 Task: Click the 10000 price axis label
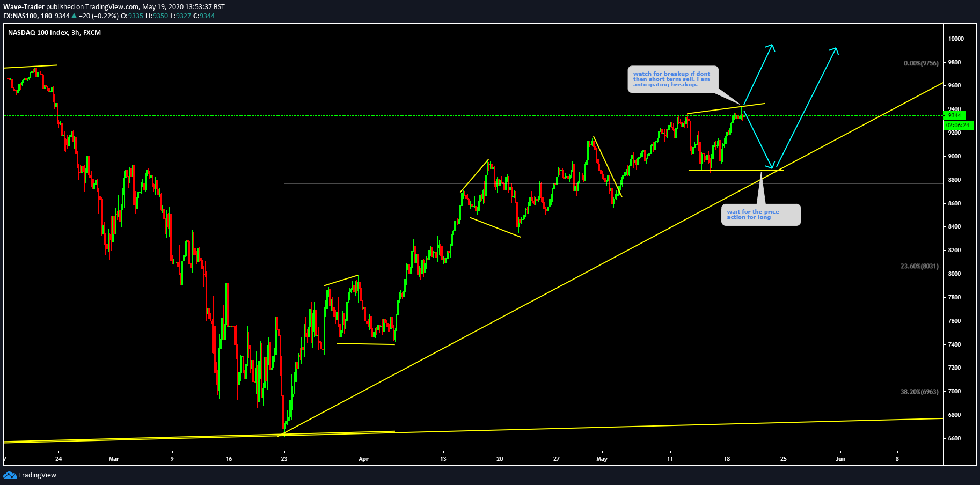pos(956,39)
